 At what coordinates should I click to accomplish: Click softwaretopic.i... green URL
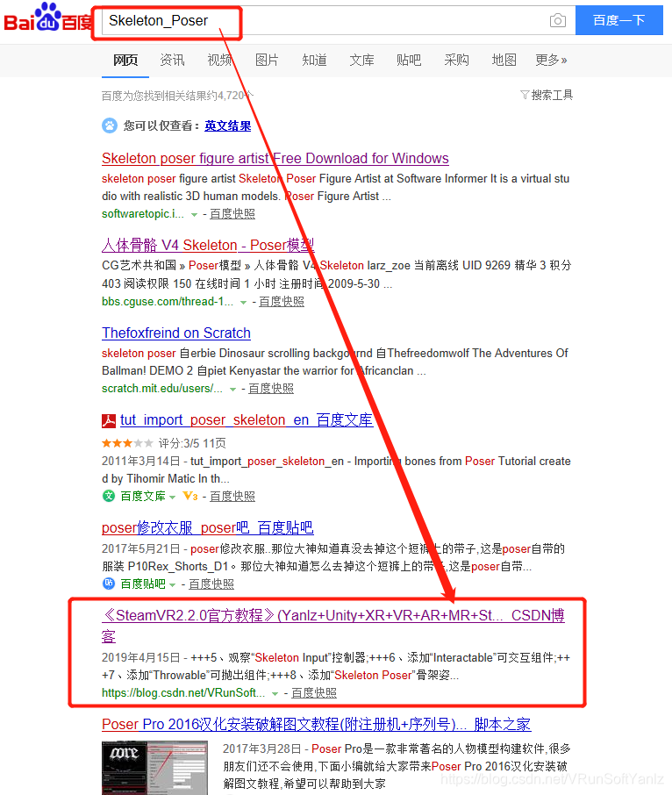[143, 214]
